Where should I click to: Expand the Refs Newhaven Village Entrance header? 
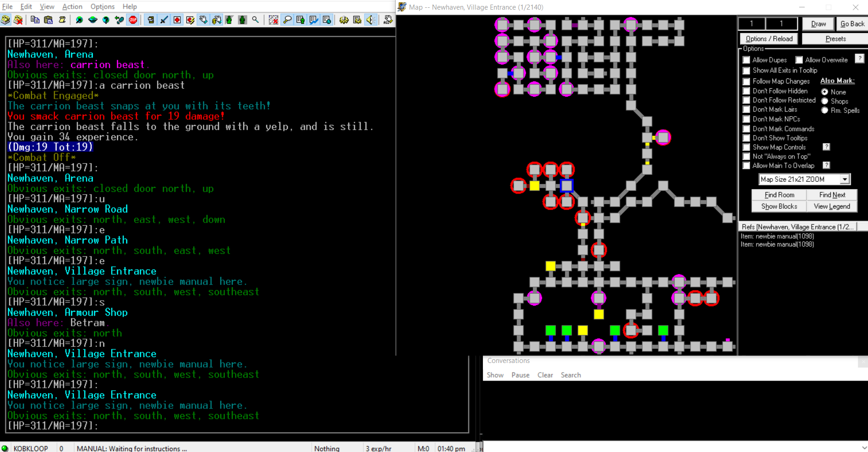798,227
